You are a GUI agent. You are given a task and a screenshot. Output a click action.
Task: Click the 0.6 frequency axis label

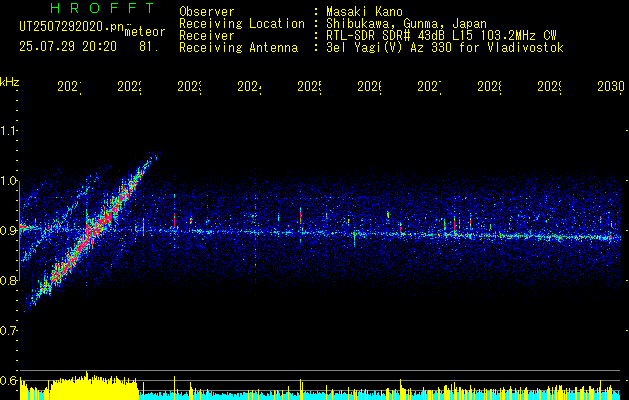[8, 380]
